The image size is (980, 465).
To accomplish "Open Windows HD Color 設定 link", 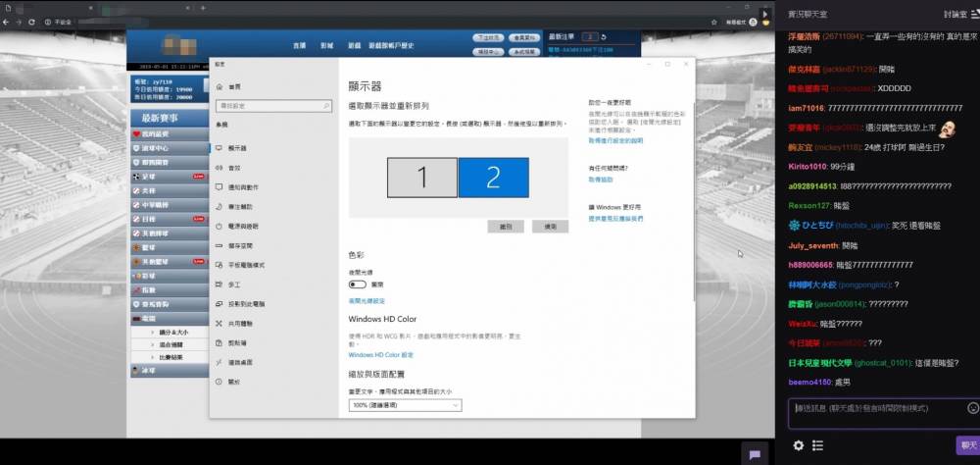I will tap(380, 355).
